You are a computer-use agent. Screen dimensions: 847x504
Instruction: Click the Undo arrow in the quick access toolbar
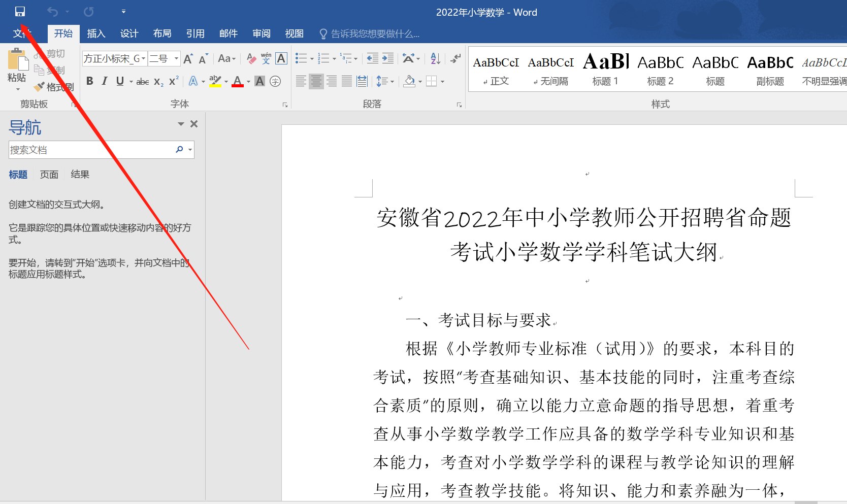pos(52,11)
